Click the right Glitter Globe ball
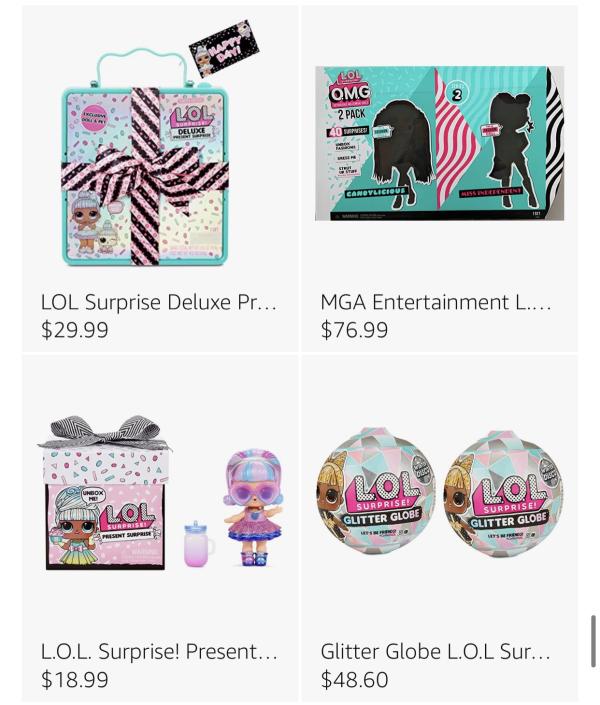This screenshot has height=705, width=600. pyautogui.click(x=503, y=494)
